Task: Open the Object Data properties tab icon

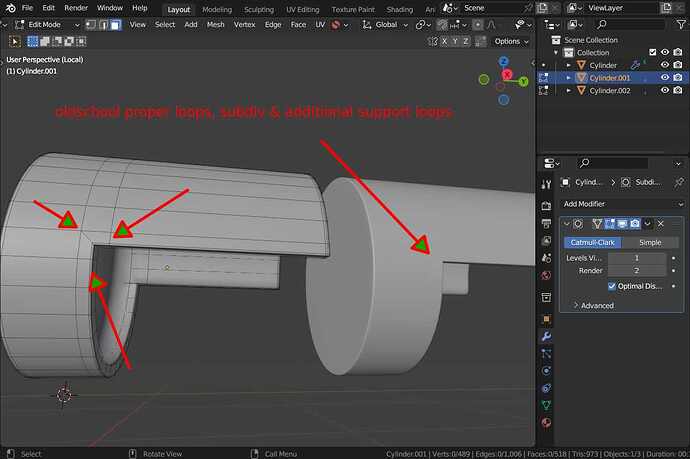Action: point(546,405)
